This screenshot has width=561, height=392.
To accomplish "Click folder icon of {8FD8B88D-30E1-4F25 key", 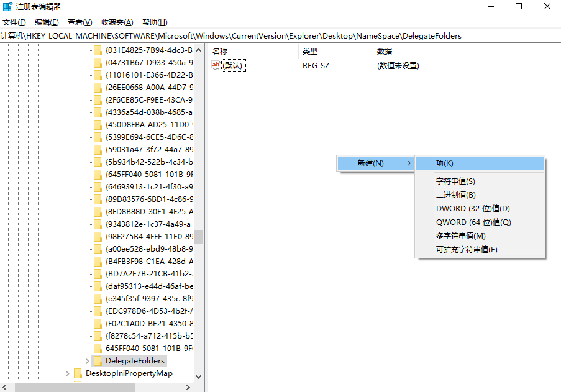I will click(x=98, y=212).
